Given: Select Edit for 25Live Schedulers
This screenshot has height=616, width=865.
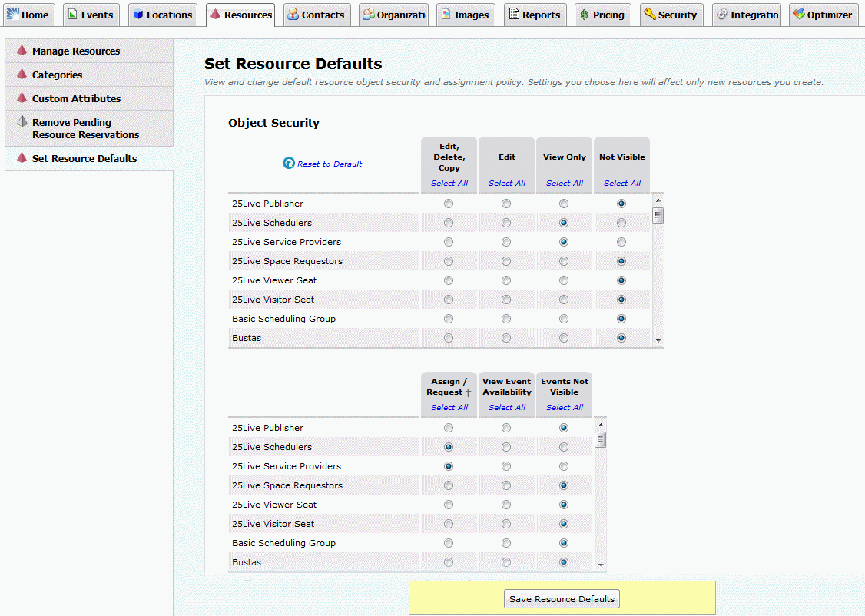Looking at the screenshot, I should tap(506, 223).
